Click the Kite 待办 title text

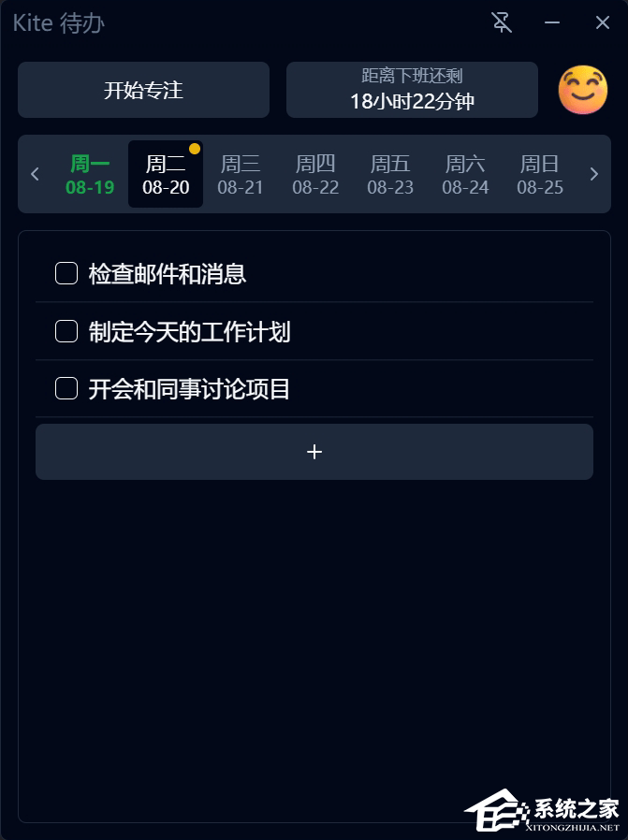click(58, 22)
